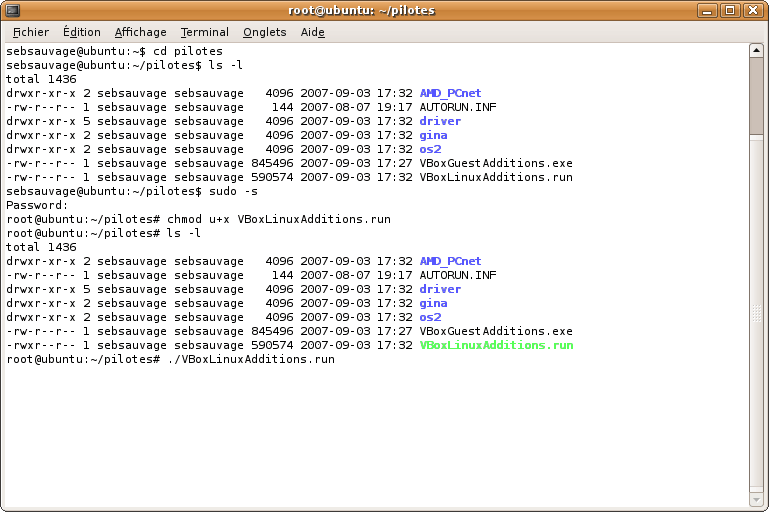Click the scrollbar up arrow
This screenshot has width=769, height=512.
[756, 51]
